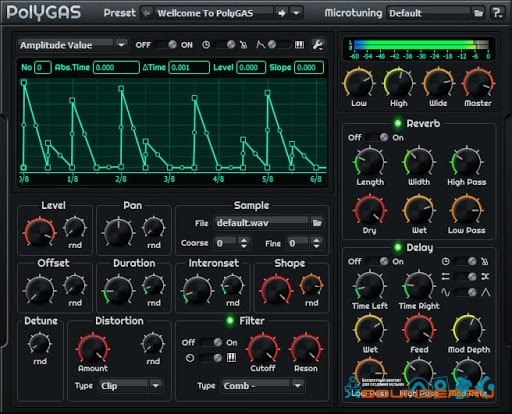Click the Level main knob
This screenshot has width=512, height=414.
(40, 233)
